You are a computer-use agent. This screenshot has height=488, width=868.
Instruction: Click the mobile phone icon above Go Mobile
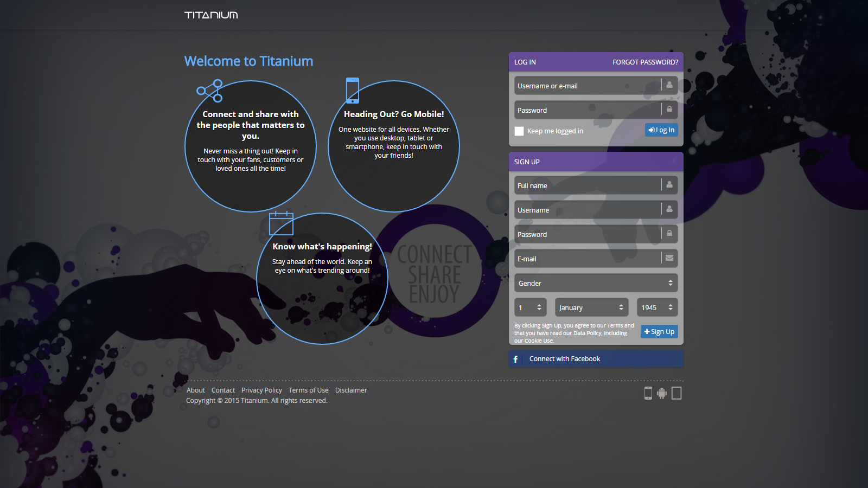(353, 91)
